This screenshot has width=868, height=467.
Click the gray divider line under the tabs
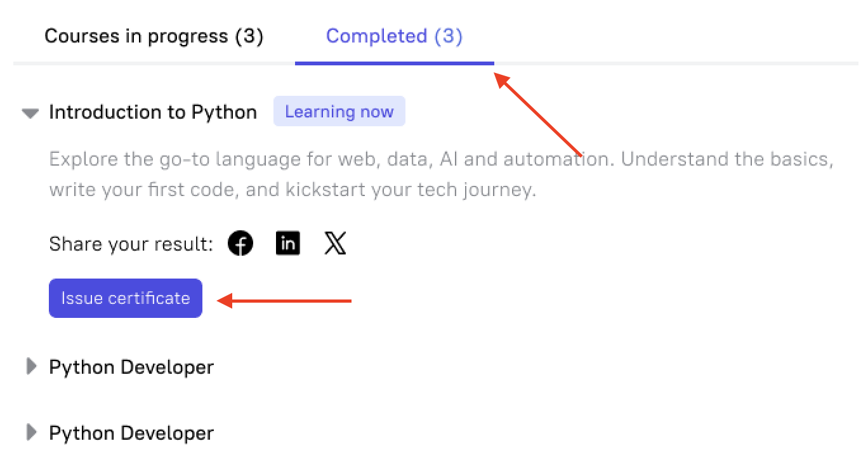click(435, 63)
